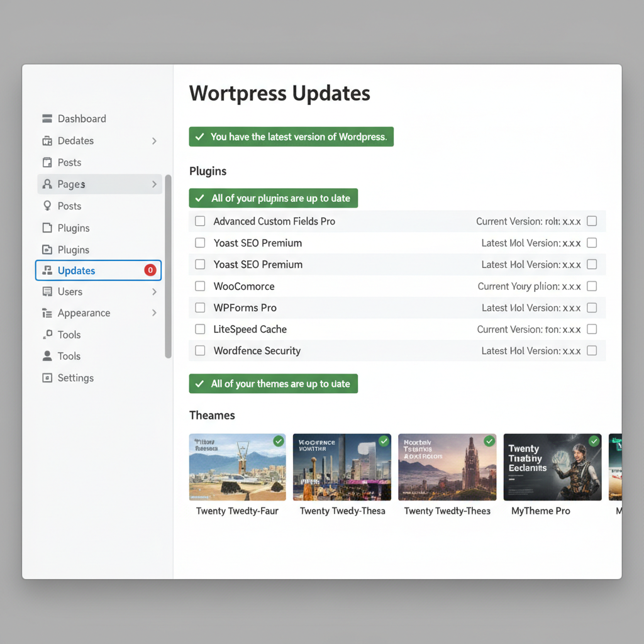Click the red Updates count badge
The height and width of the screenshot is (644, 644).
(x=150, y=270)
